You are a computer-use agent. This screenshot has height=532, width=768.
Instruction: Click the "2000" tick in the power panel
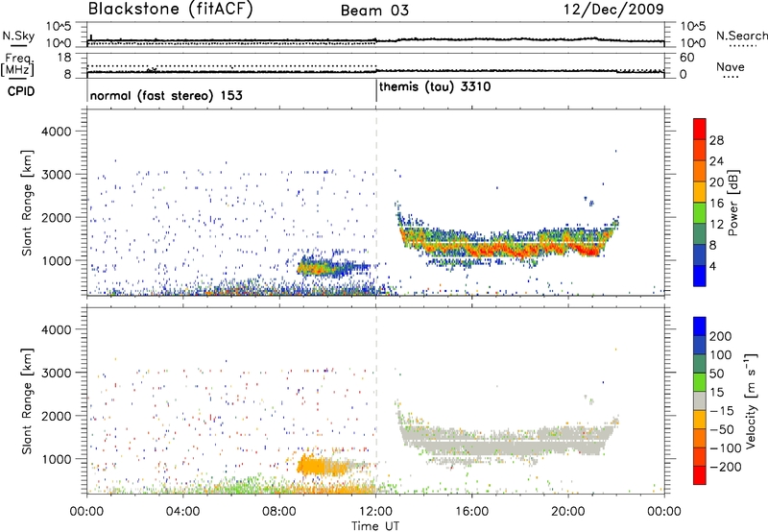[56, 217]
